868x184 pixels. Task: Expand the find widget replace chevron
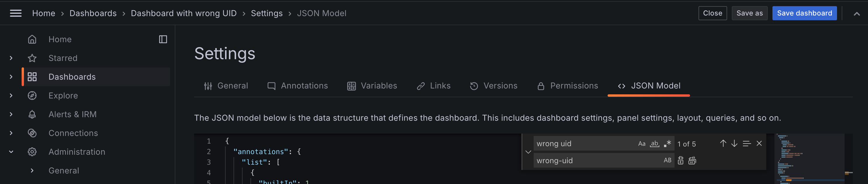tap(528, 152)
